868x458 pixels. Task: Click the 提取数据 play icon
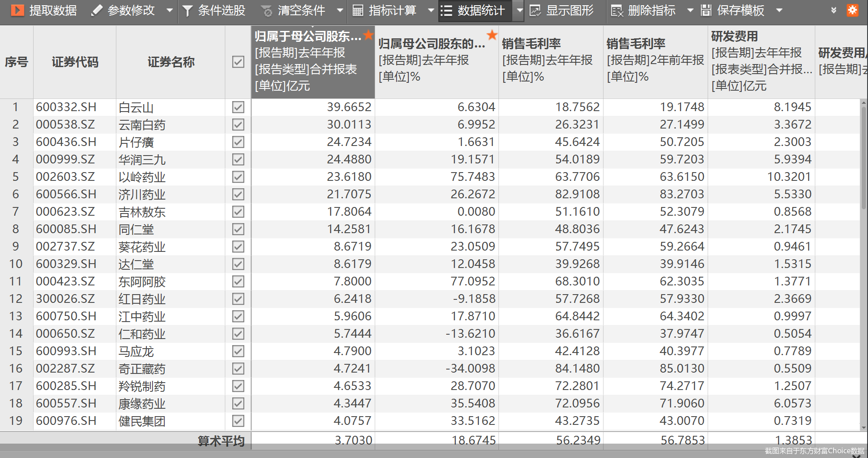tap(17, 10)
